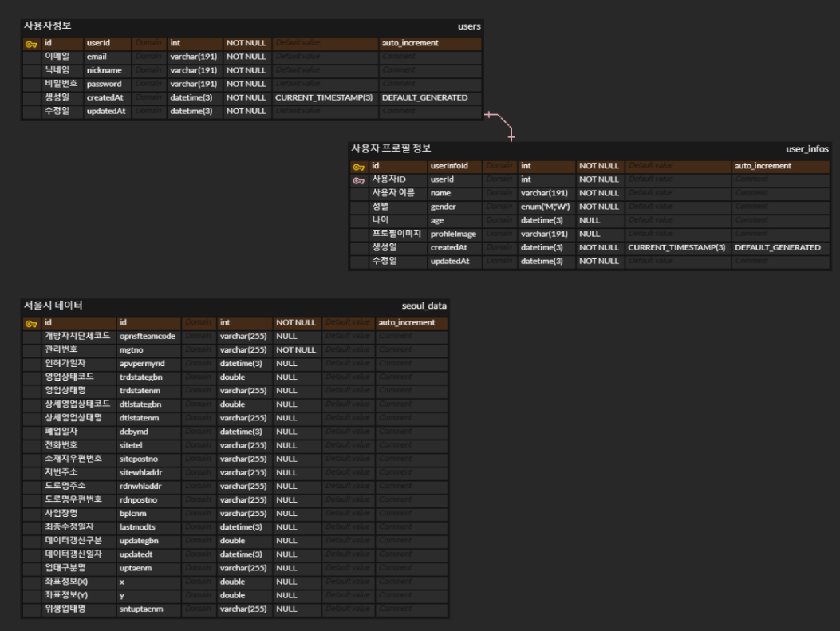The width and height of the screenshot is (840, 631).
Task: Click primary key icon in users table
Action: (32, 44)
